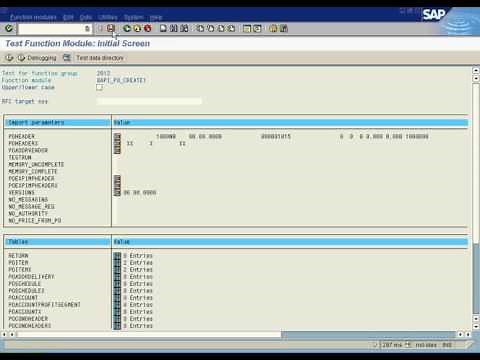Click the POSCHEDULEX table name
This screenshot has height=360, width=480.
click(x=26, y=291)
